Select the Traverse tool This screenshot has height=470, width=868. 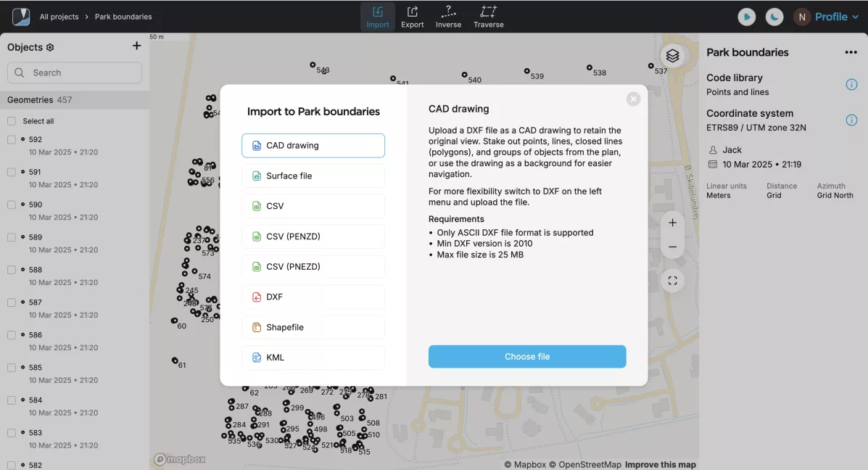(x=488, y=17)
